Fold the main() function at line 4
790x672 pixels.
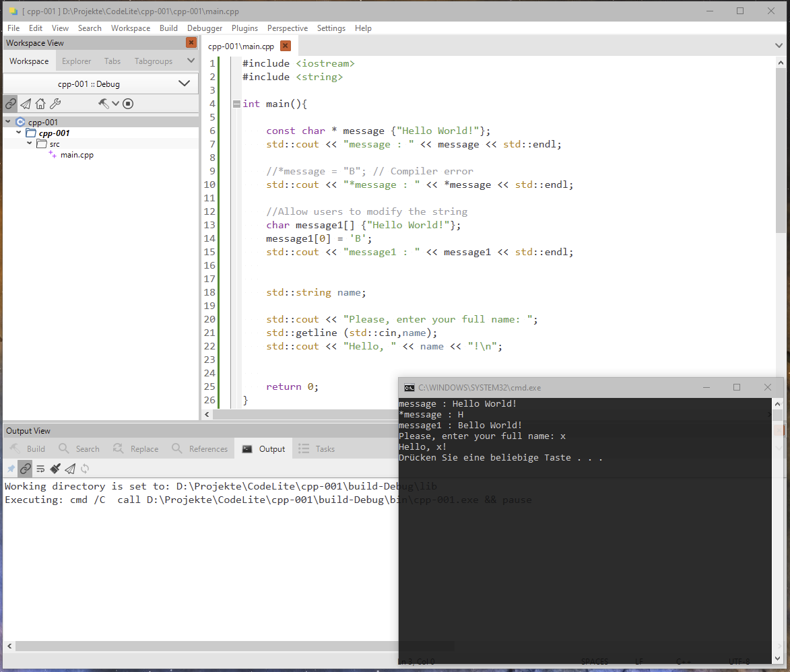point(236,104)
